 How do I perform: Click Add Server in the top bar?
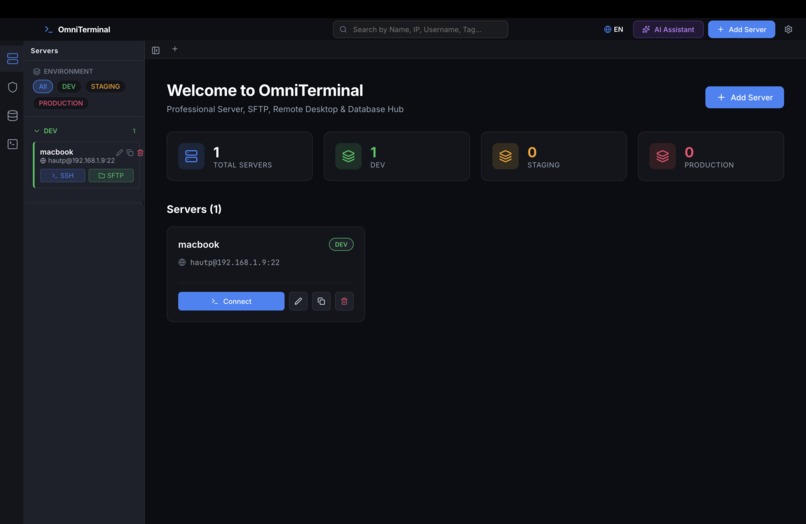pos(741,29)
